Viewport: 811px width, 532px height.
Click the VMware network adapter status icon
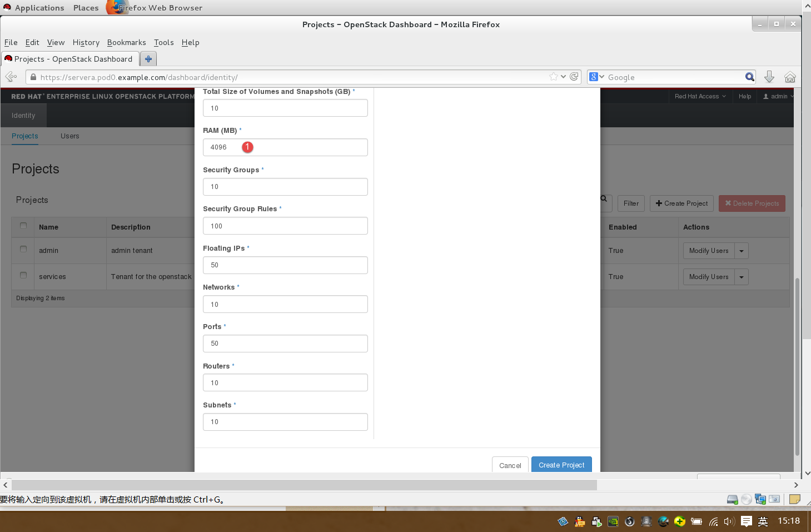pos(760,499)
